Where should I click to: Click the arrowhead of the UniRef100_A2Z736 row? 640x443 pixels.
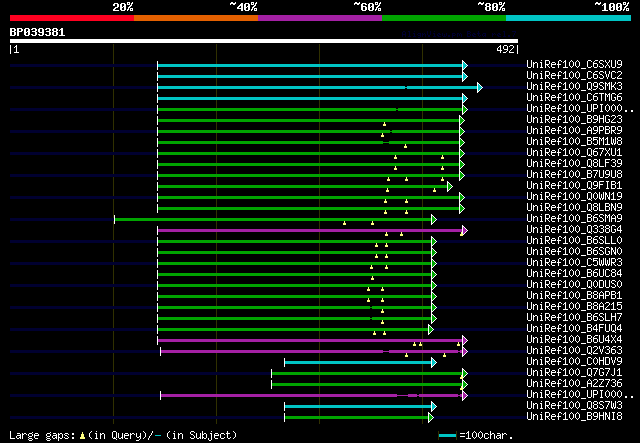pos(465,385)
